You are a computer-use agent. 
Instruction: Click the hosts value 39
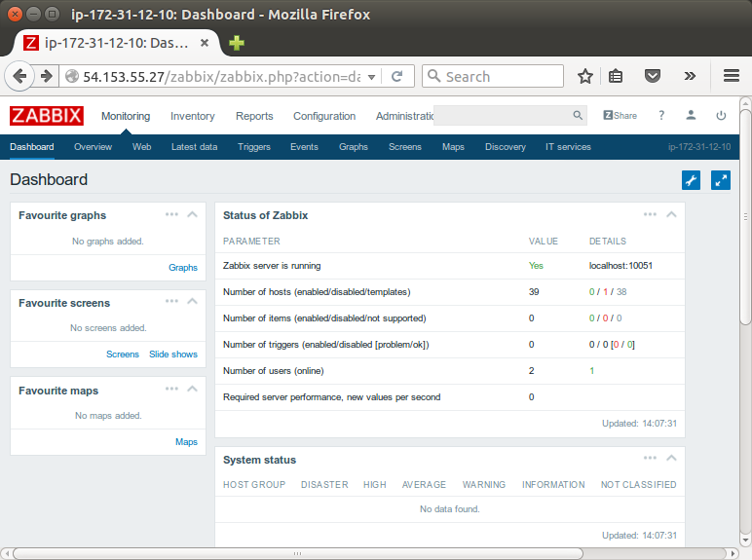pos(534,291)
